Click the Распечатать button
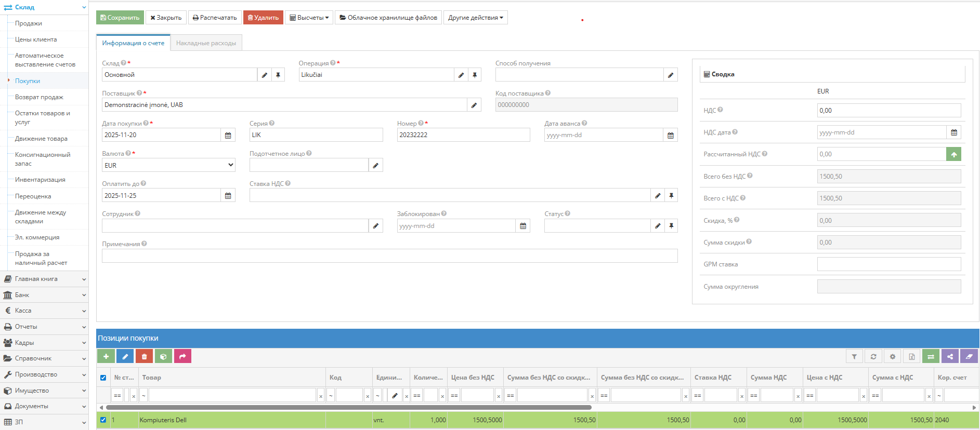Image resolution: width=980 pixels, height=430 pixels. tap(215, 18)
